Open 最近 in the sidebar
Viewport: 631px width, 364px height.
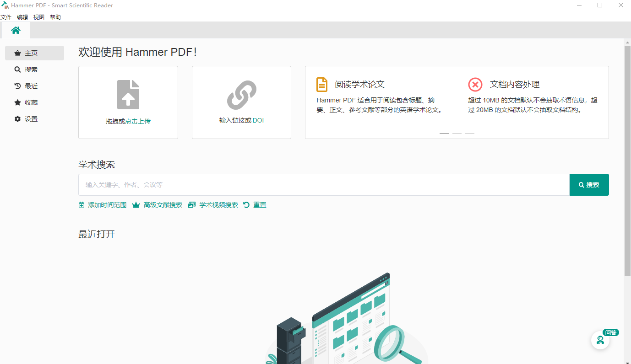pos(34,86)
